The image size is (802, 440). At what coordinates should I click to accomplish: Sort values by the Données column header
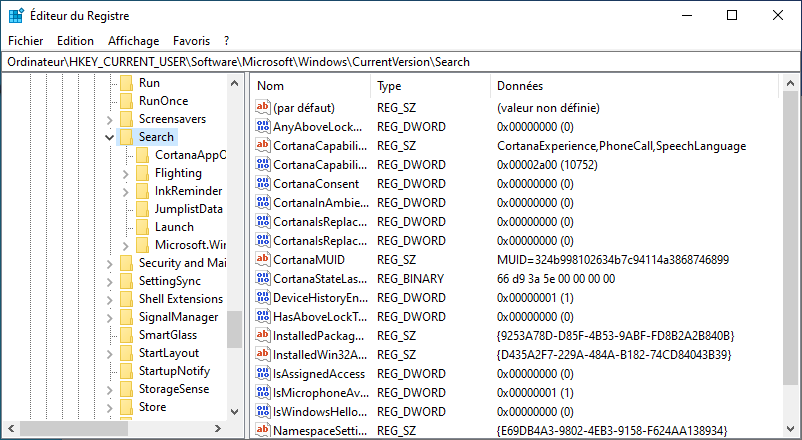click(634, 85)
